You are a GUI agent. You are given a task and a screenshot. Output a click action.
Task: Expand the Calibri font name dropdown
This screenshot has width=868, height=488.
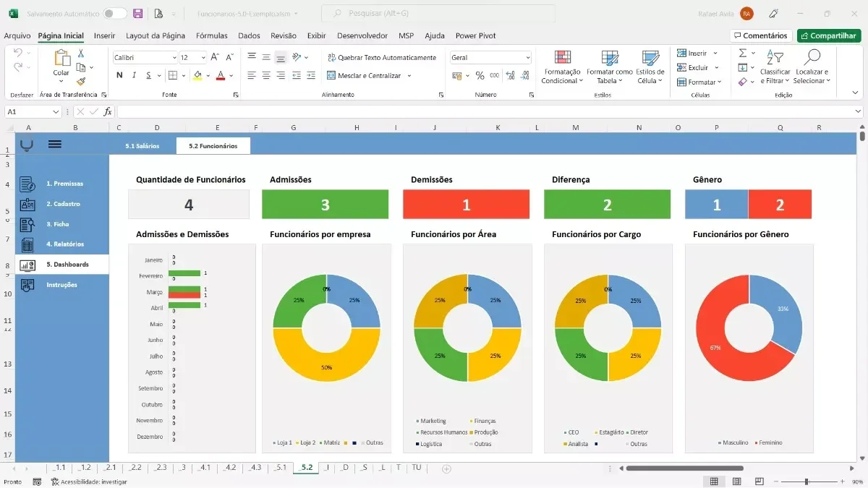(174, 58)
